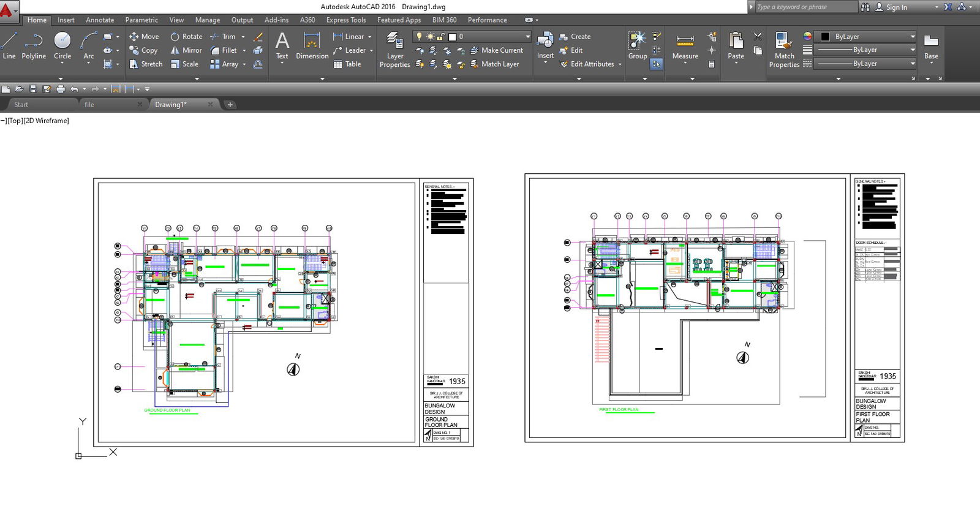Click the Mirror tool icon
980x514 pixels.
click(x=175, y=50)
